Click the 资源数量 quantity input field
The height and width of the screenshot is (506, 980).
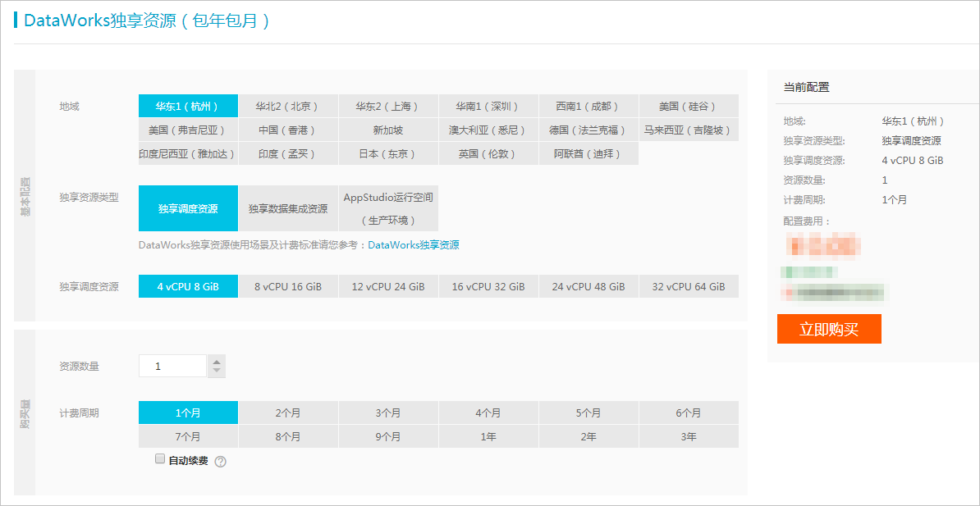pos(172,367)
